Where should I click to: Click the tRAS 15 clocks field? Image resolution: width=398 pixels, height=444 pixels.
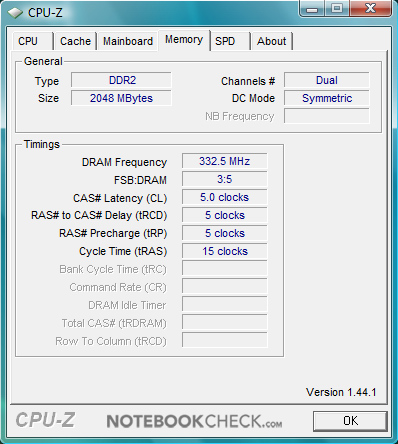225,251
